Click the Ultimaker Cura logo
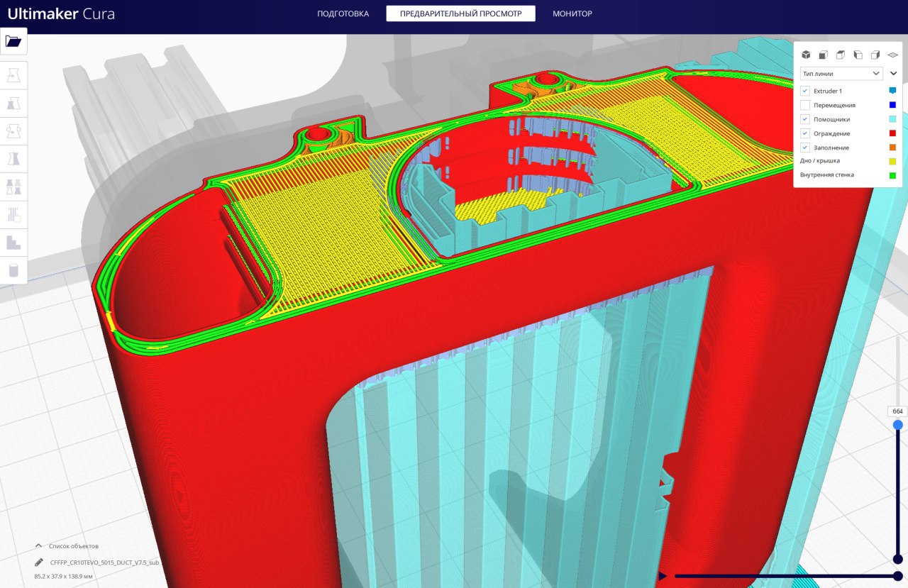This screenshot has width=908, height=588. point(60,13)
